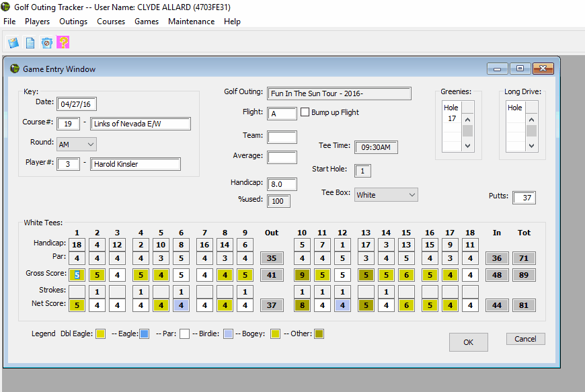
Task: Click the Flight field containing A
Action: pos(282,114)
